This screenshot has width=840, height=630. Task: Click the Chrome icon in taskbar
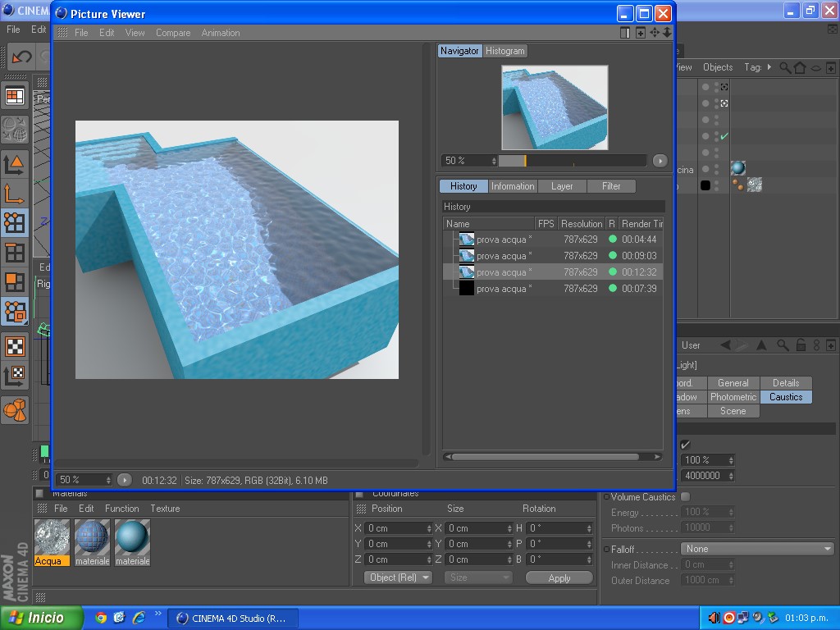point(101,618)
